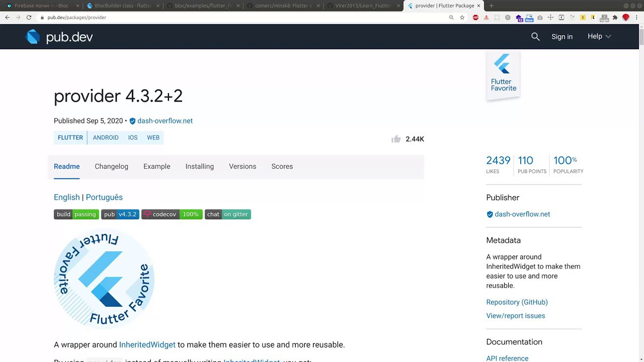The height and width of the screenshot is (362, 644).
Task: Expand the Help dropdown menu
Action: (x=599, y=36)
